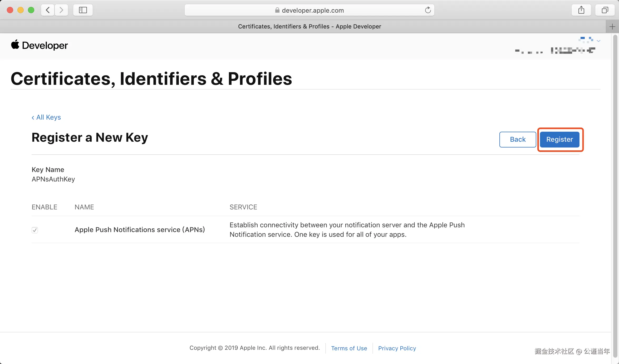Click the vertical page scrollbar
The height and width of the screenshot is (364, 619).
[615, 184]
